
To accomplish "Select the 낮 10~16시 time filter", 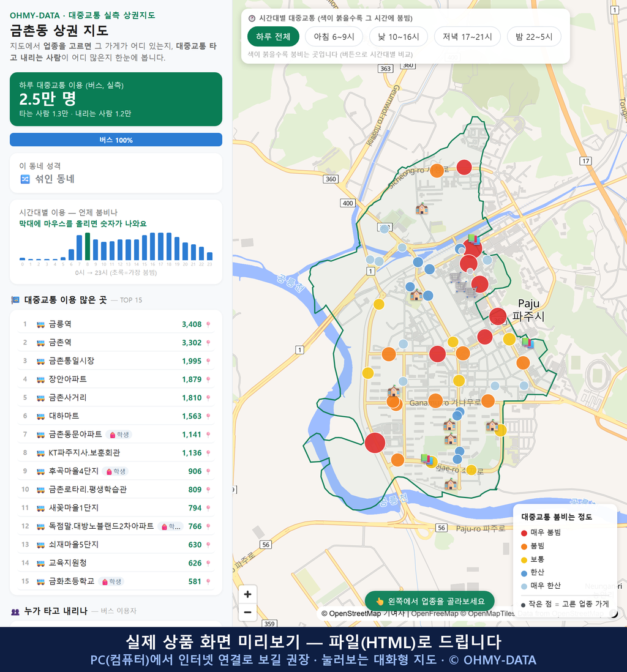I will pyautogui.click(x=399, y=37).
